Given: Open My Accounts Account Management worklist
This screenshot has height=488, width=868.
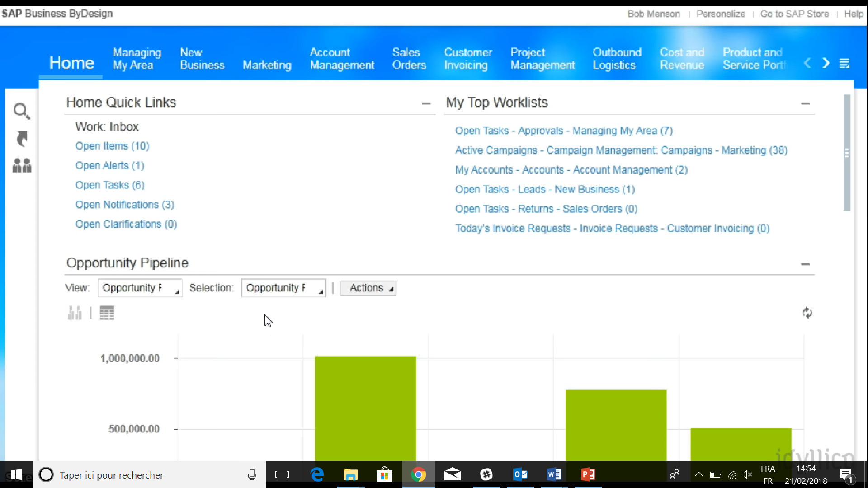Looking at the screenshot, I should point(571,170).
